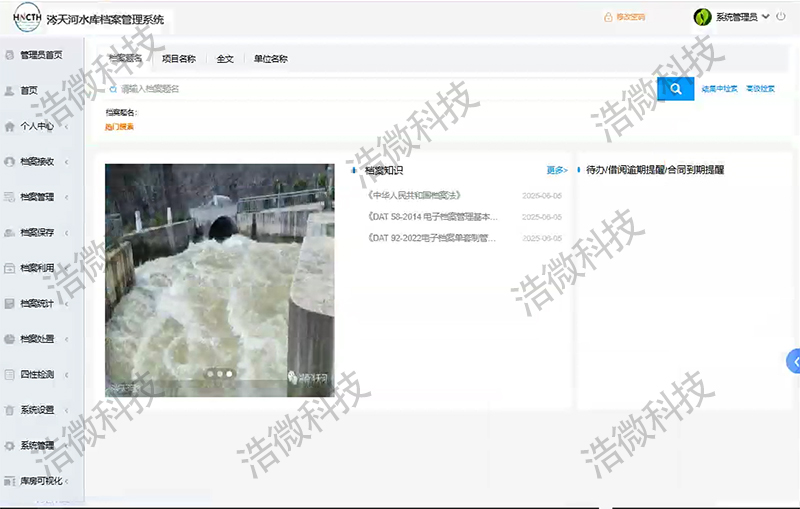Click the 待办/借阅逾期提醒/合同到期提醒 heading
This screenshot has height=509, width=800.
[x=655, y=170]
